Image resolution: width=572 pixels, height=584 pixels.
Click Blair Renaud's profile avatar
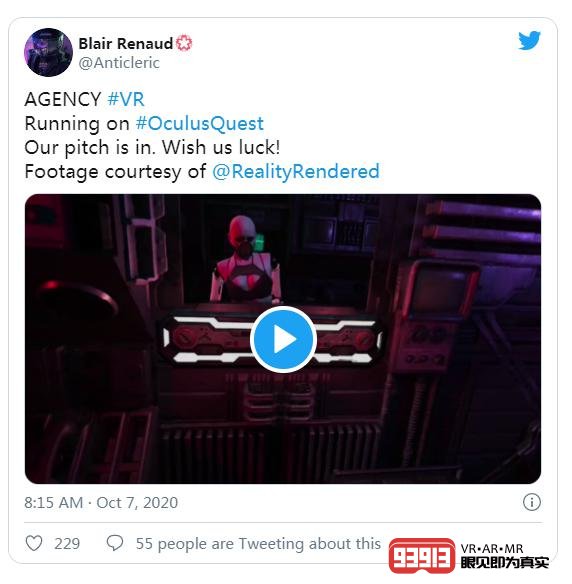[x=48, y=52]
